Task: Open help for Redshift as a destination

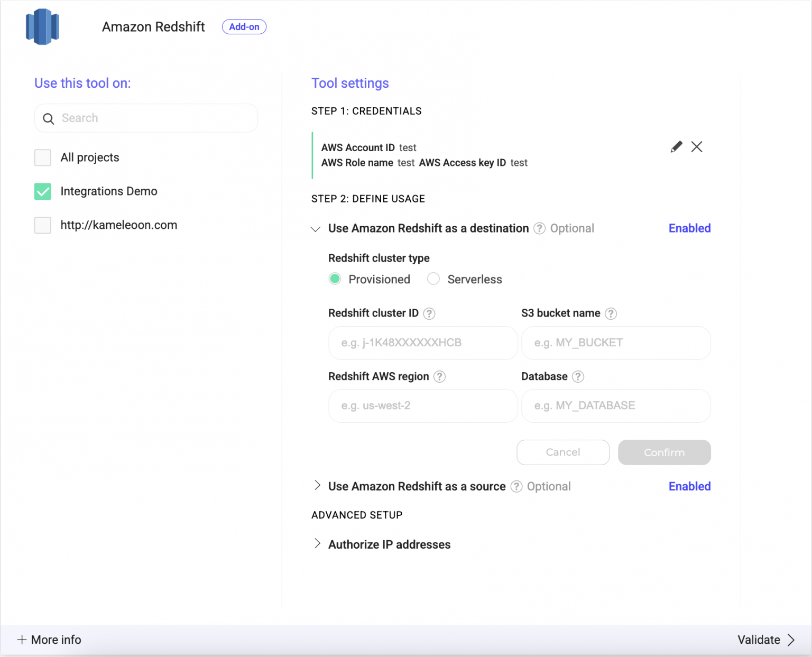Action: 539,228
